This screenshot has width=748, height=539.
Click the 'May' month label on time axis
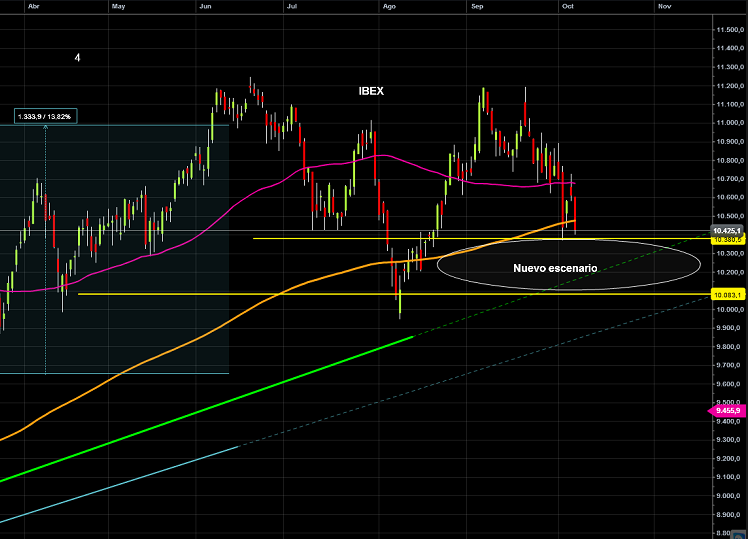point(119,6)
